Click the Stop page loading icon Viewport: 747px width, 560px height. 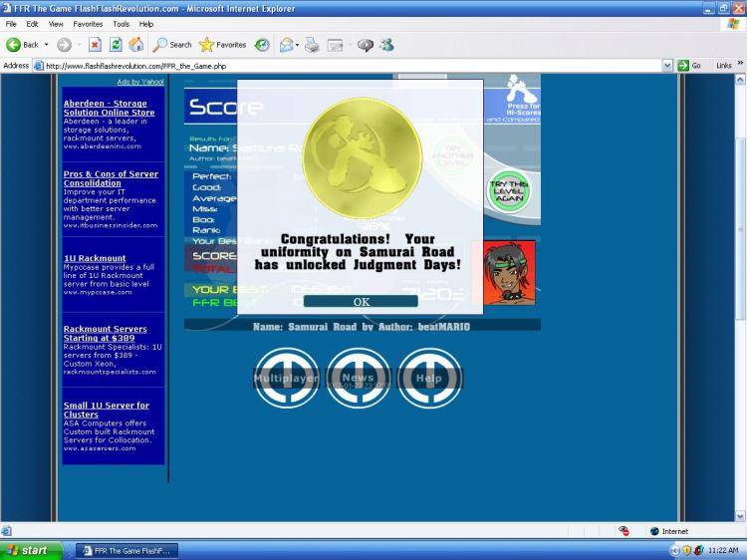[x=95, y=45]
